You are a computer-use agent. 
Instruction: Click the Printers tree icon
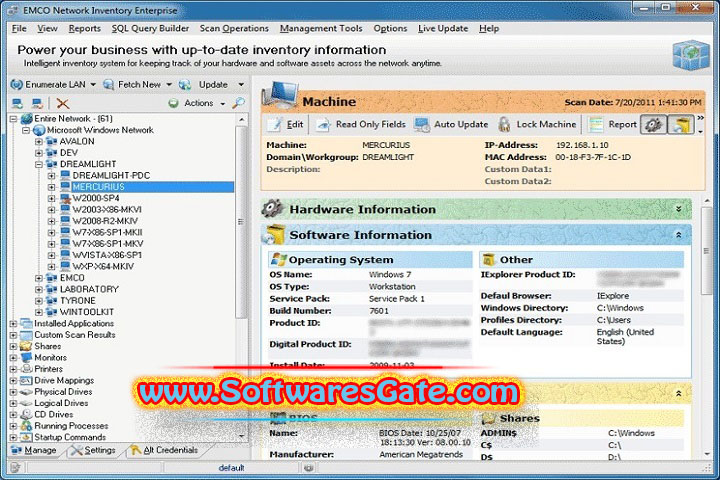point(26,369)
